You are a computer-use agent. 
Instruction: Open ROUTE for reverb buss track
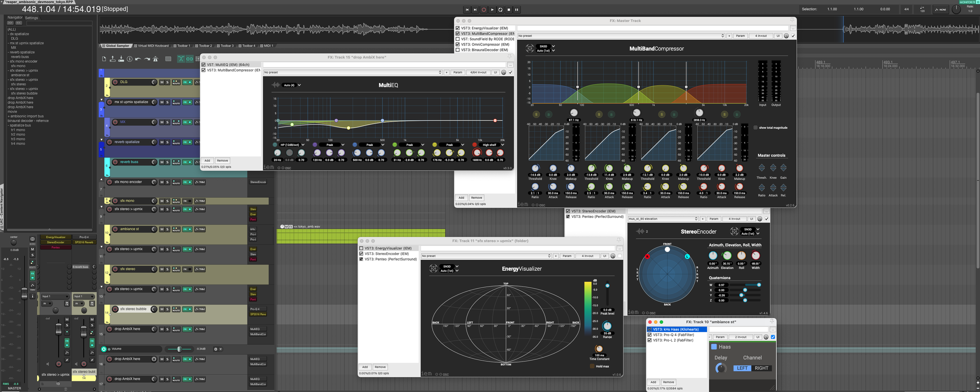(x=176, y=162)
